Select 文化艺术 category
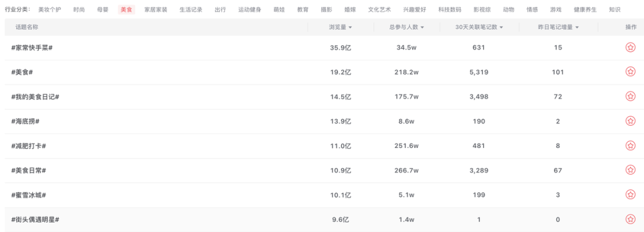The width and height of the screenshot is (644, 232). click(x=379, y=10)
